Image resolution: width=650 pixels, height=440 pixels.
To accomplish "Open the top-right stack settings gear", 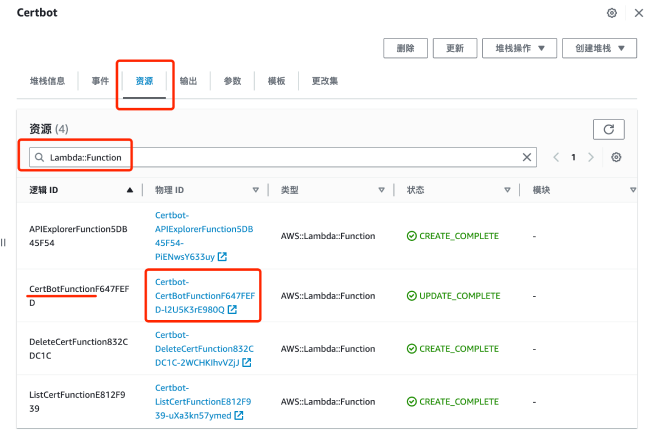I will (x=612, y=13).
